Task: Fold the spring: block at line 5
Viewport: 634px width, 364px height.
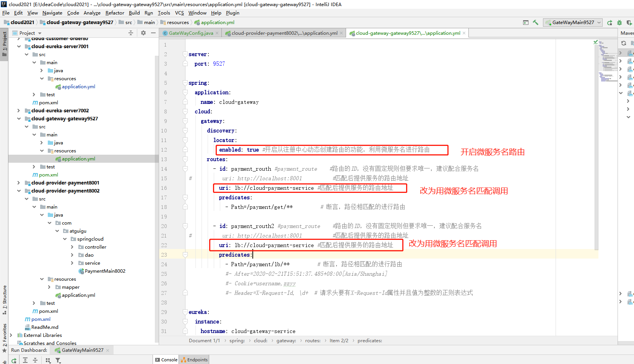Action: tap(185, 83)
